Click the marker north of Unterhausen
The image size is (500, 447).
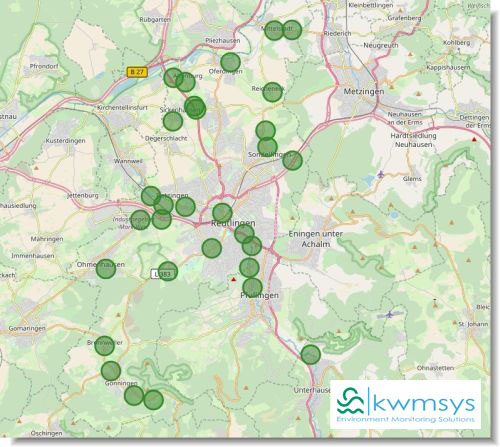click(x=311, y=354)
